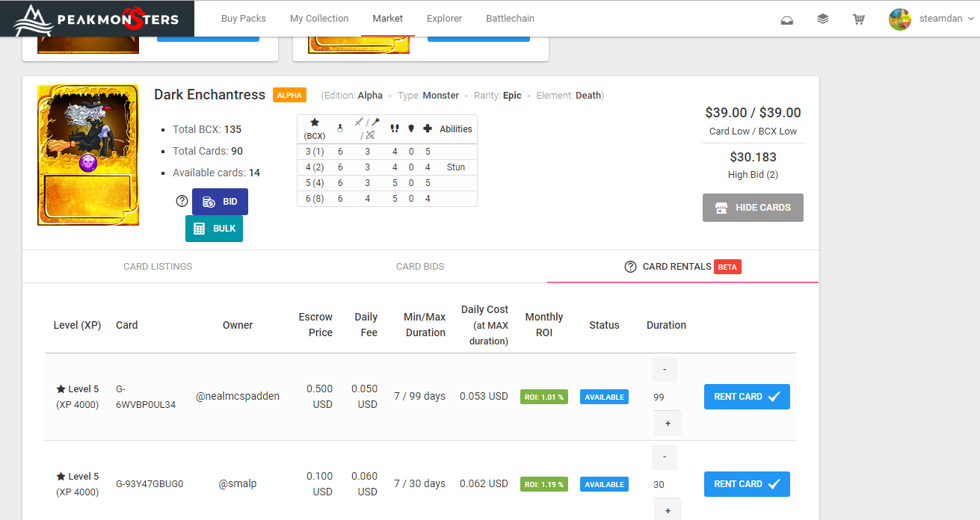
Task: Click the mana column icon in stats table
Action: point(340,129)
